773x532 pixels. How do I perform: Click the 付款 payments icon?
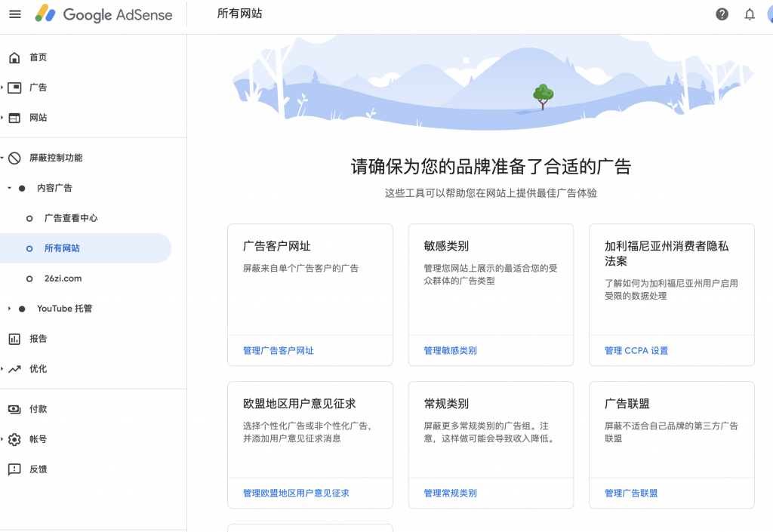(14, 409)
